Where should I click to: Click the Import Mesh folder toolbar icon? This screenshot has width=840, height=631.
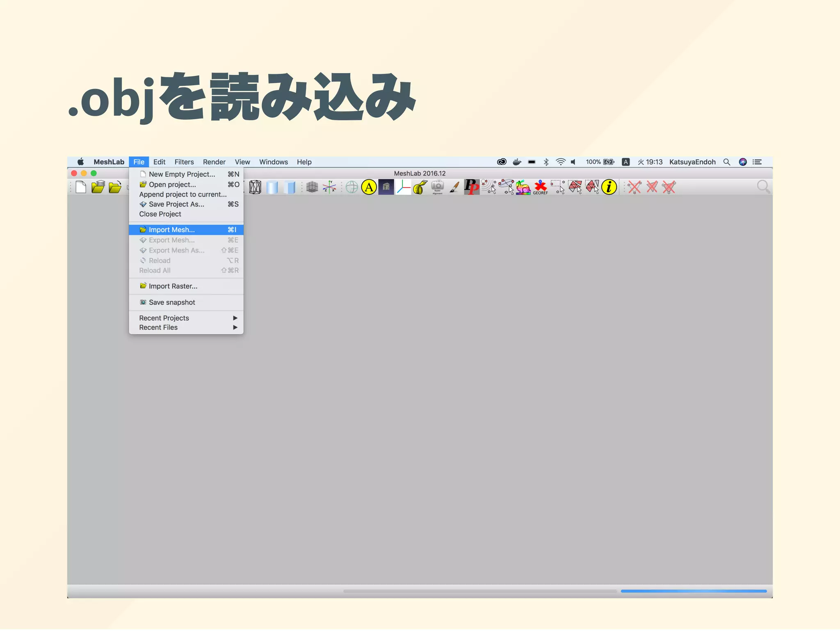point(115,187)
